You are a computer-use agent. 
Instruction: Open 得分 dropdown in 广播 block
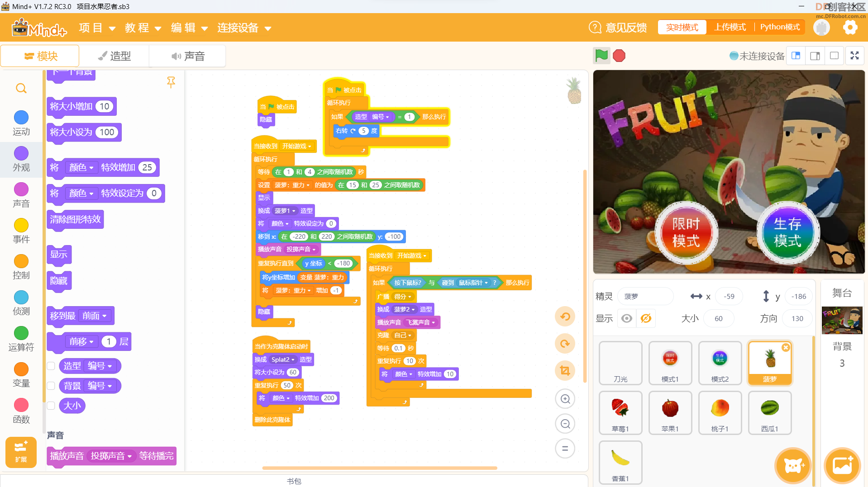pyautogui.click(x=402, y=297)
